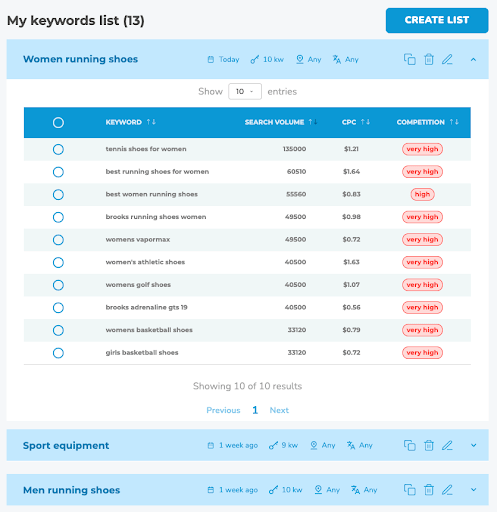Select brooks running shoes women row
This screenshot has width=497, height=512.
click(58, 217)
